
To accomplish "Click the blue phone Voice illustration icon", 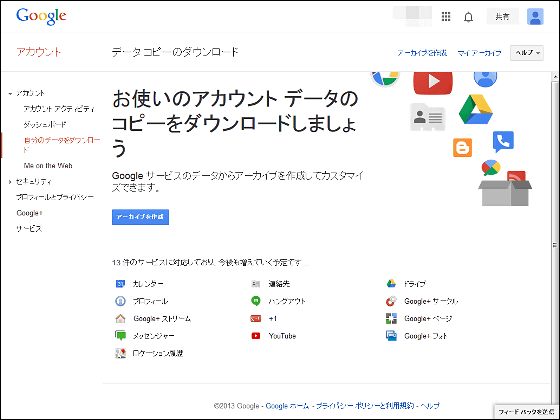I will (503, 142).
